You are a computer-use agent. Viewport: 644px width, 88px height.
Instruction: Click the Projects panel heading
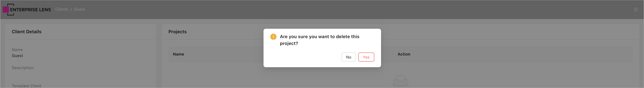177,32
